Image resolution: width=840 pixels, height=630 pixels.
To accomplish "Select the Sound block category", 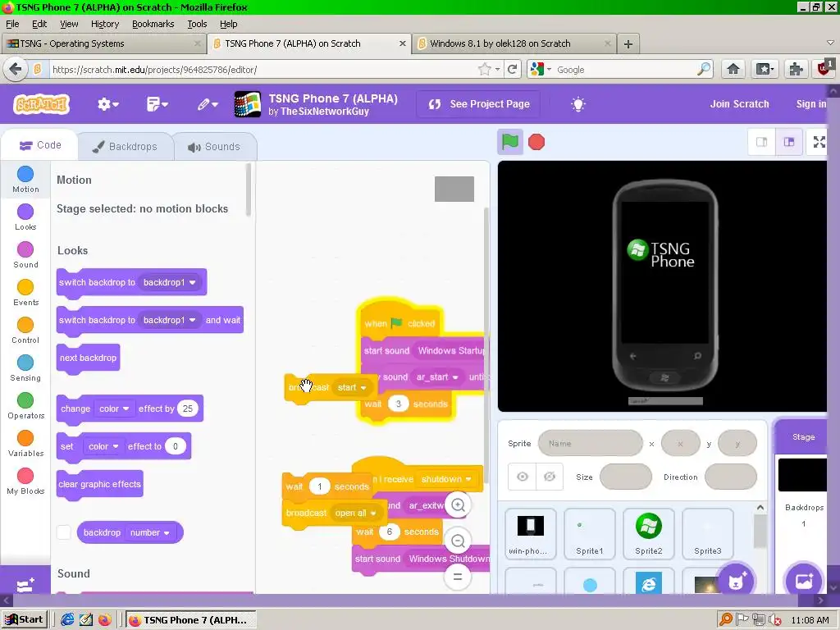I will pos(25,255).
